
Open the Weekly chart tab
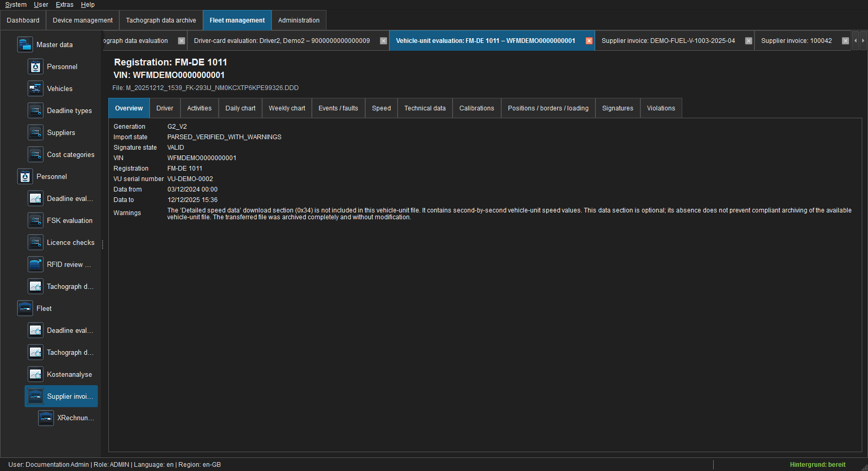287,108
